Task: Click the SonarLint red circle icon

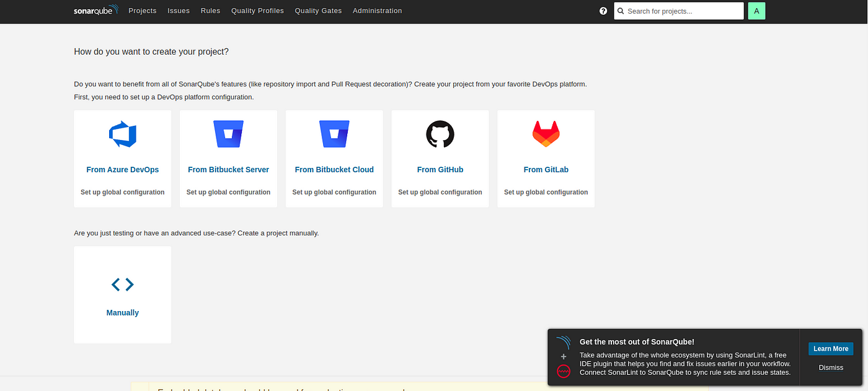Action: (x=563, y=371)
